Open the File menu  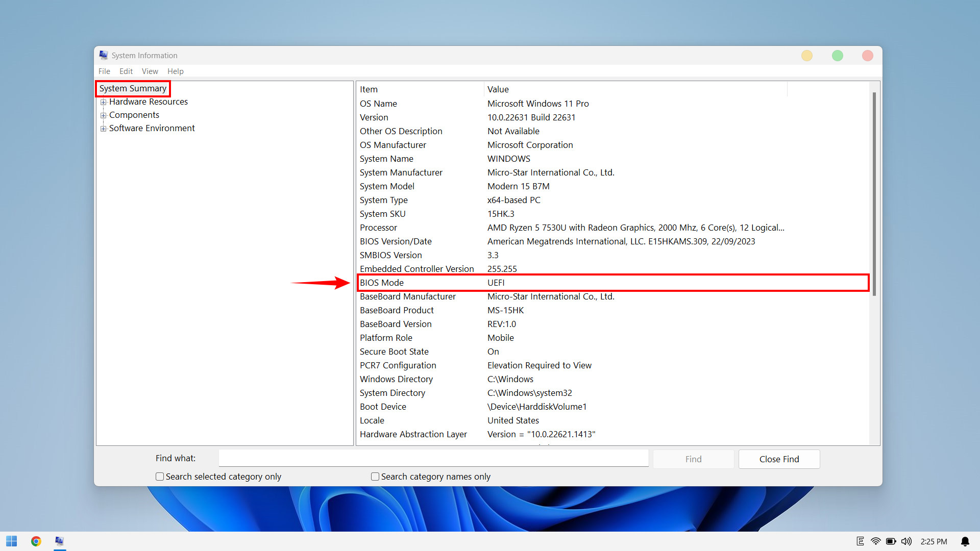104,71
